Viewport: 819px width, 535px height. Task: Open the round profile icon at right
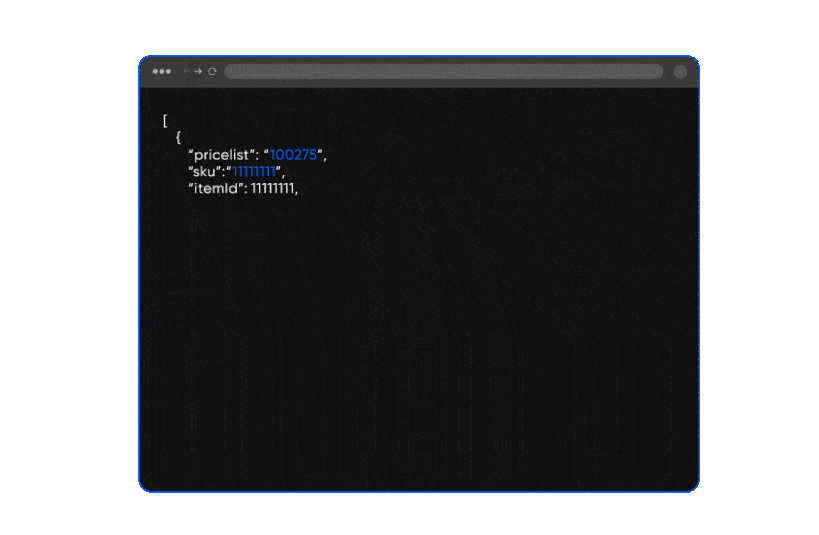click(680, 72)
